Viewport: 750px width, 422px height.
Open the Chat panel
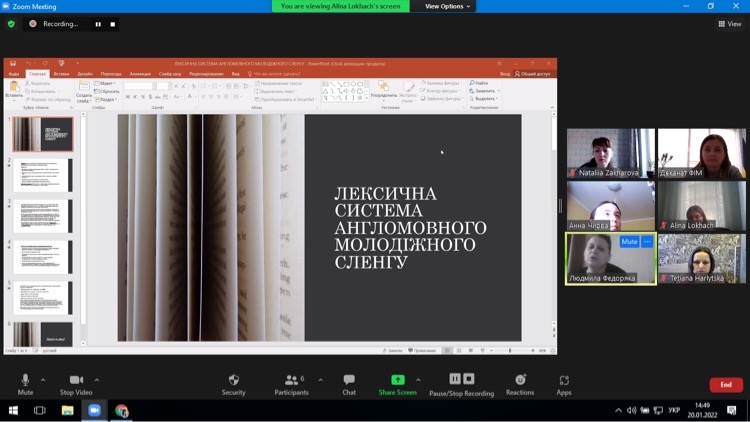349,384
